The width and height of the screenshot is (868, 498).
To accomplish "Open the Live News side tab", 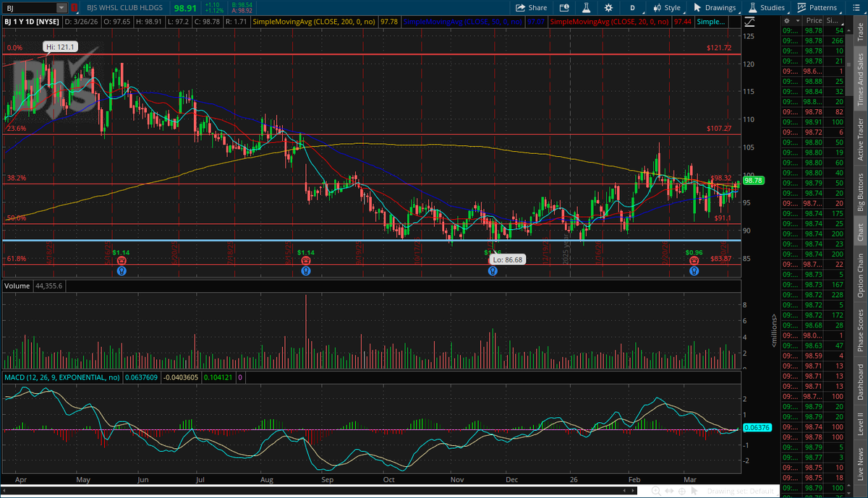I will pyautogui.click(x=860, y=464).
